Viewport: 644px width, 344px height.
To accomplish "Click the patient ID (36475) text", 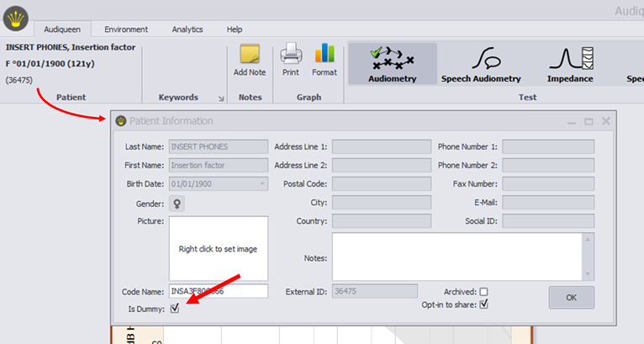I will pos(18,80).
